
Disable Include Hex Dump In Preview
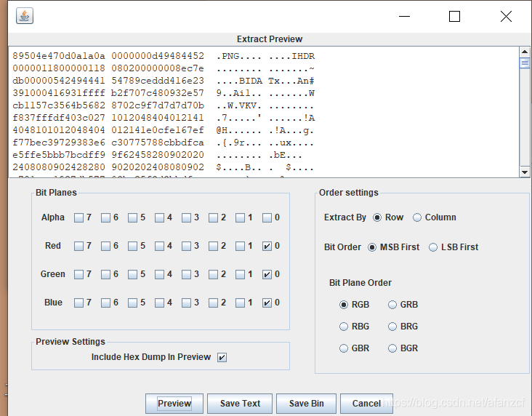(222, 357)
